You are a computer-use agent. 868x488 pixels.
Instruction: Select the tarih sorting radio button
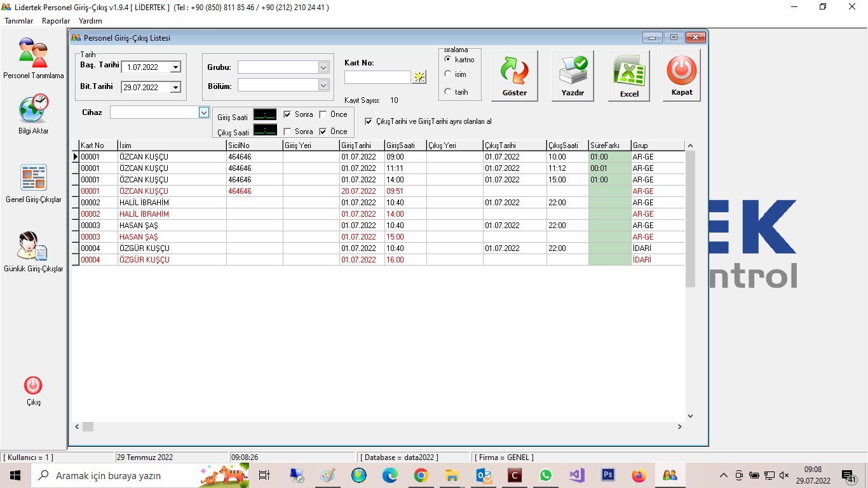pyautogui.click(x=448, y=92)
